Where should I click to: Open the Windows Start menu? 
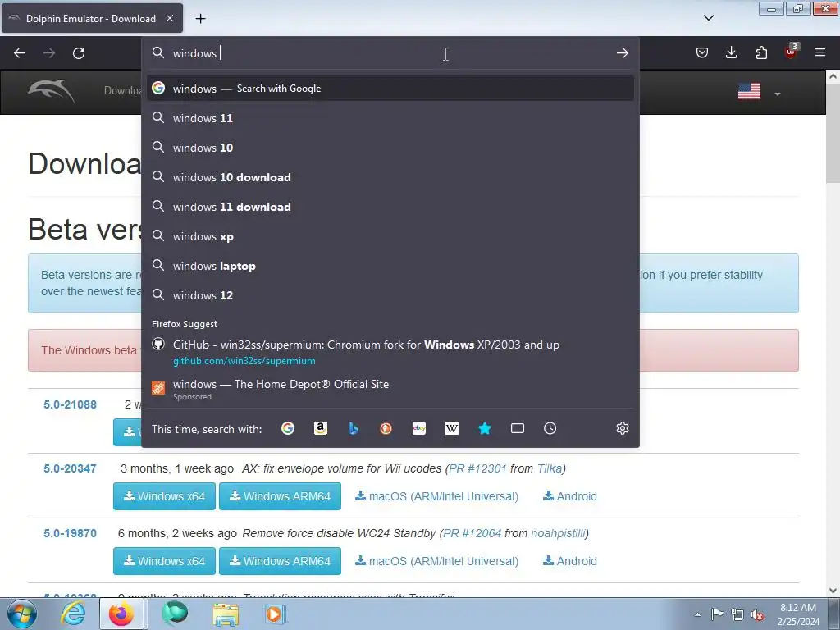point(22,614)
